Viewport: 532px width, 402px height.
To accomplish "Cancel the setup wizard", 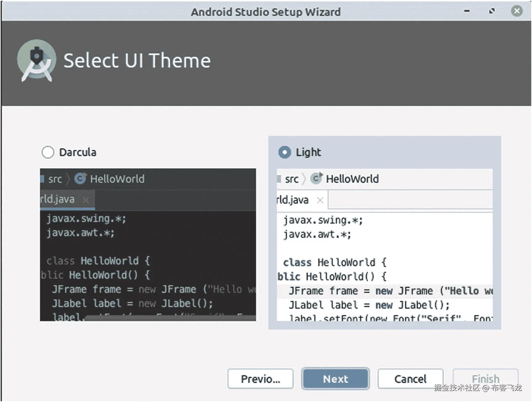I will 410,379.
